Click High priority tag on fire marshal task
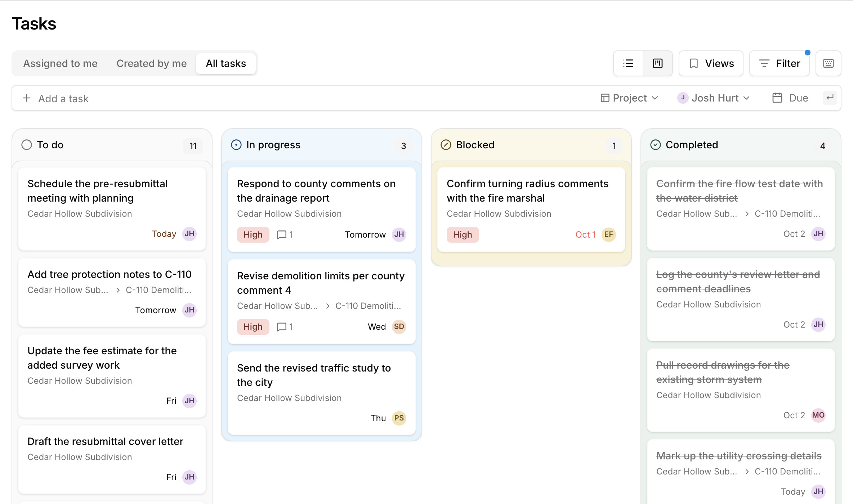853x504 pixels. tap(463, 235)
